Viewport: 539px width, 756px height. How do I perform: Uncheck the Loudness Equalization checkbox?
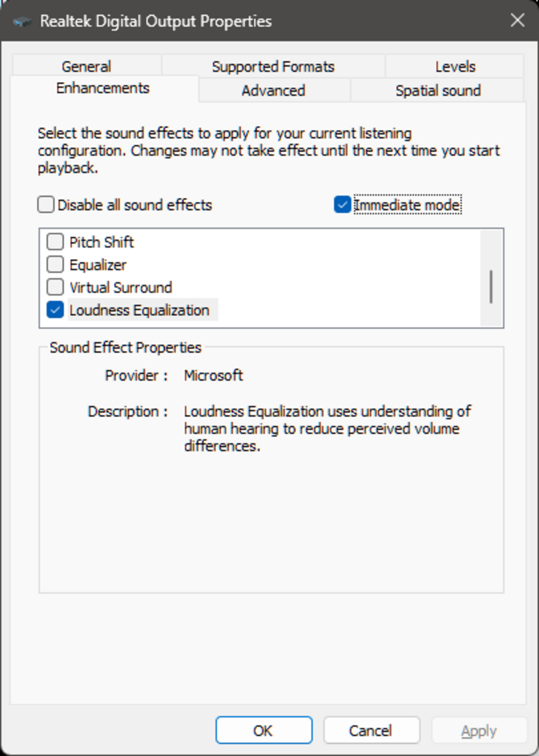(x=55, y=310)
